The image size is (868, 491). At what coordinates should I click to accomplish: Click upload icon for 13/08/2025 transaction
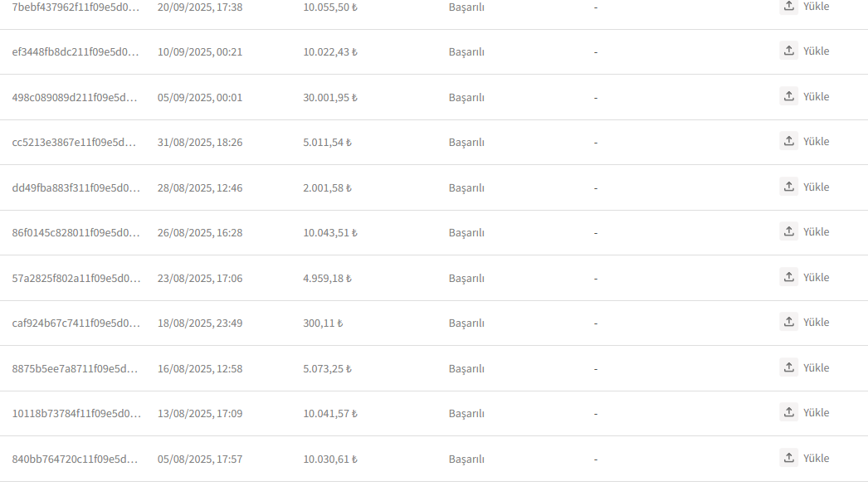pyautogui.click(x=789, y=412)
